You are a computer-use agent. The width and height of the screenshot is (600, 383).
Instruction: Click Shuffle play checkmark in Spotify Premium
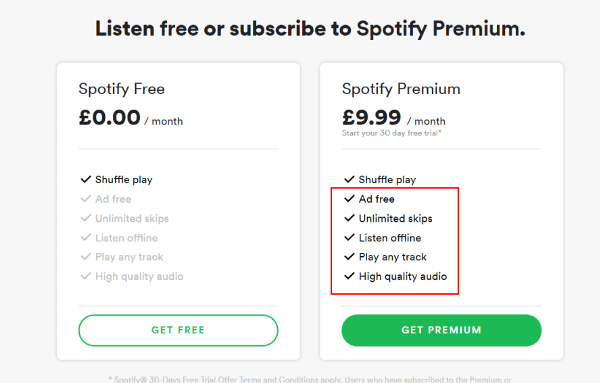[x=349, y=179]
